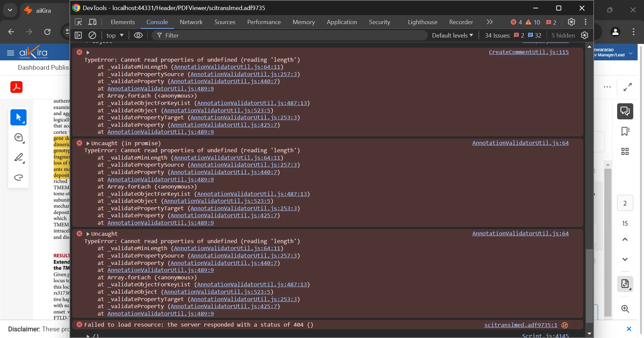Expand the user role dropdown chevron
This screenshot has width=644, height=338.
point(631,53)
